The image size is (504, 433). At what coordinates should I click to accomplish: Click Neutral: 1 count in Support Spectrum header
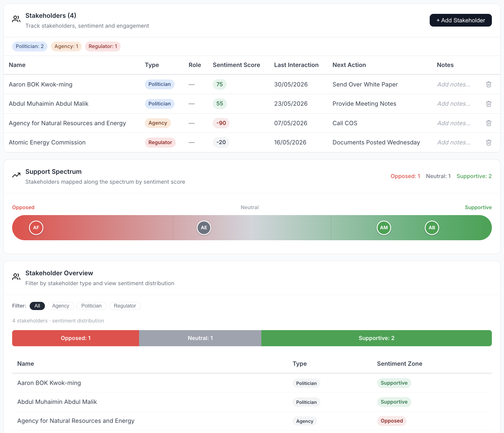tap(438, 176)
